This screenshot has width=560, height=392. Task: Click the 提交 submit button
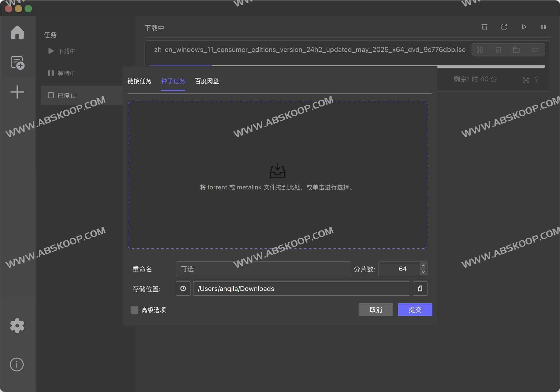pos(415,310)
